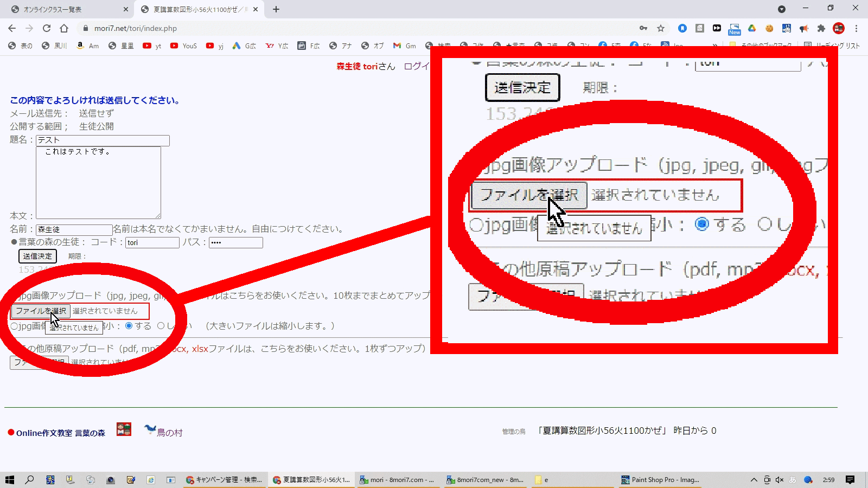This screenshot has width=868, height=488.
Task: Click the saved passwords key icon
Action: 643,28
